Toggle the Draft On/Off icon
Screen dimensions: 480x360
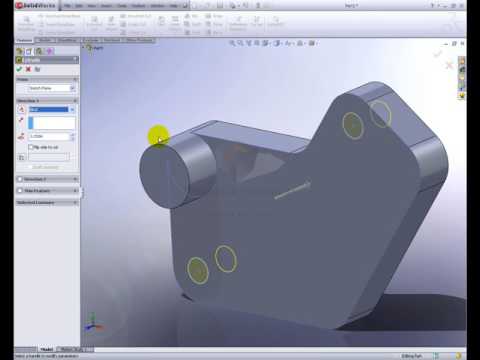[x=21, y=157]
